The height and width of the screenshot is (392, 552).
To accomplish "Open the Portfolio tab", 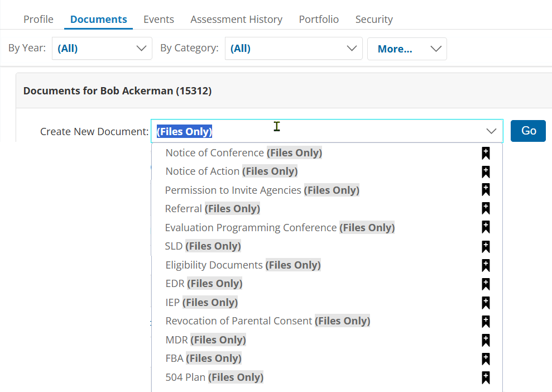I will [319, 20].
